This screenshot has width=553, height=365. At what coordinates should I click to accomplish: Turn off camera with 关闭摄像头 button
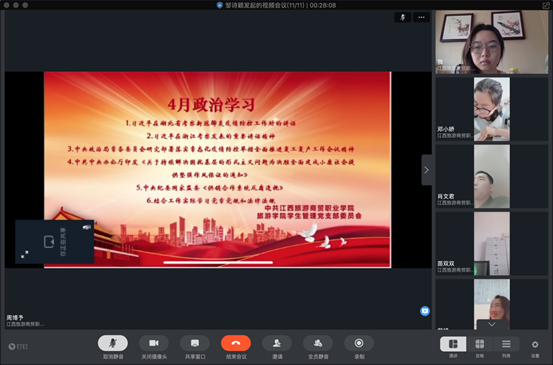click(x=154, y=343)
